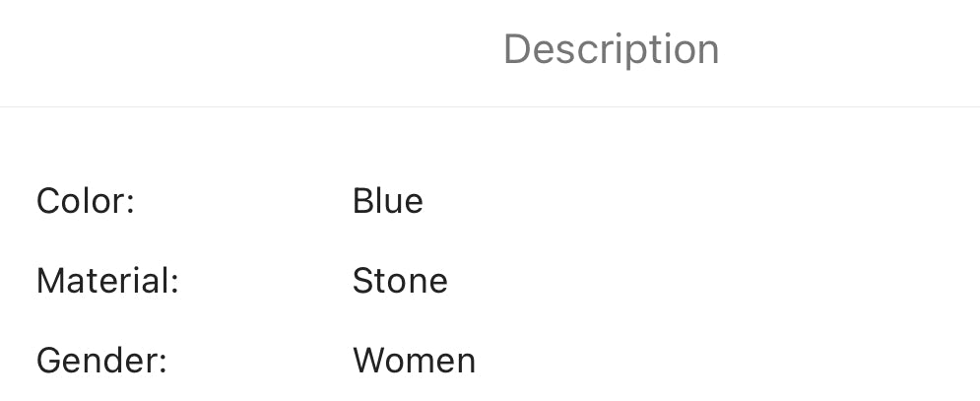Tap the "Material:" field name
The height and width of the screenshot is (401, 980).
[107, 282]
